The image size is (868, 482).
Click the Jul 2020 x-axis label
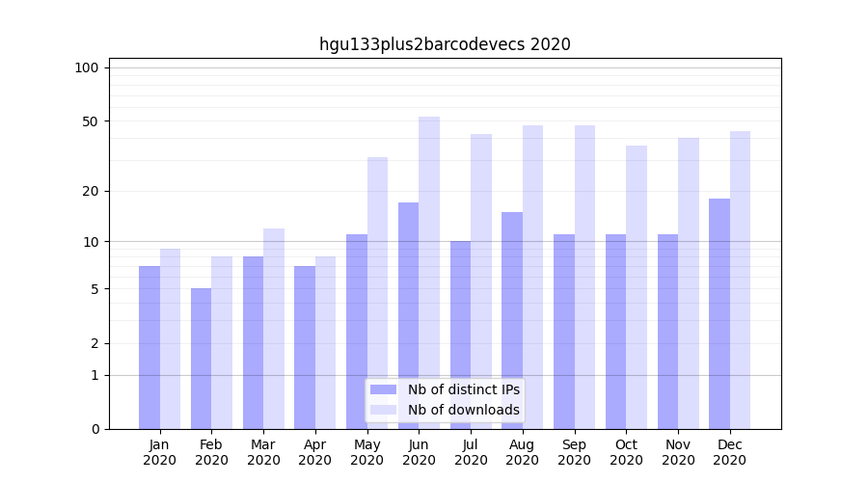point(471,452)
